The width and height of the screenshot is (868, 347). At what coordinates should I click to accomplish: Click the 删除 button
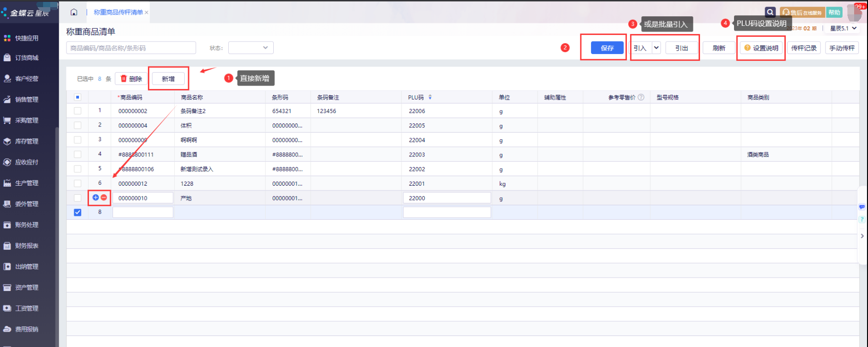pos(131,79)
